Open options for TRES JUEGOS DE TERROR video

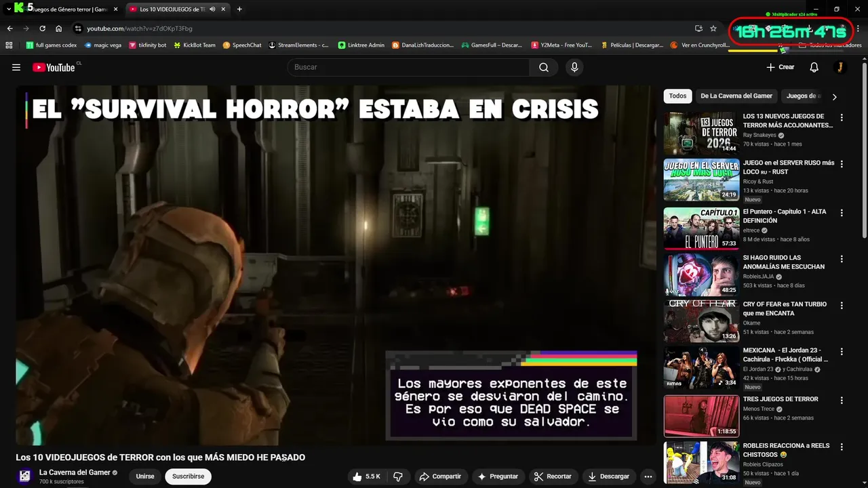click(x=842, y=400)
